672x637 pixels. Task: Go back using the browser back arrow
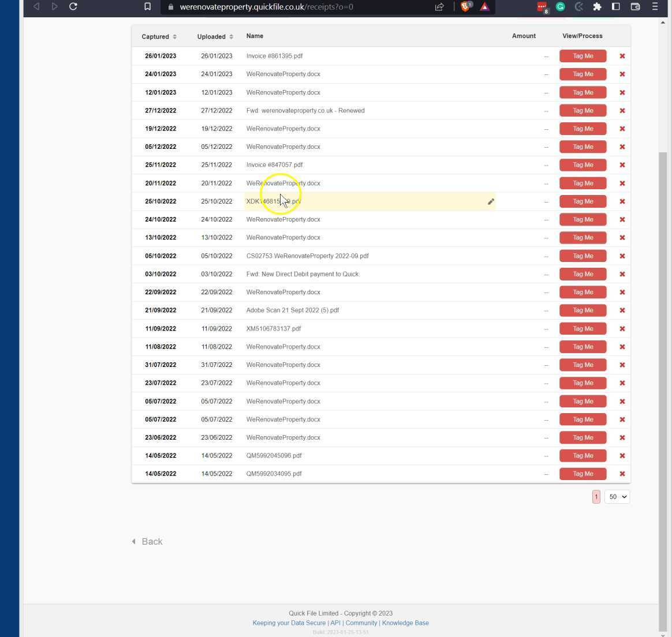point(36,6)
